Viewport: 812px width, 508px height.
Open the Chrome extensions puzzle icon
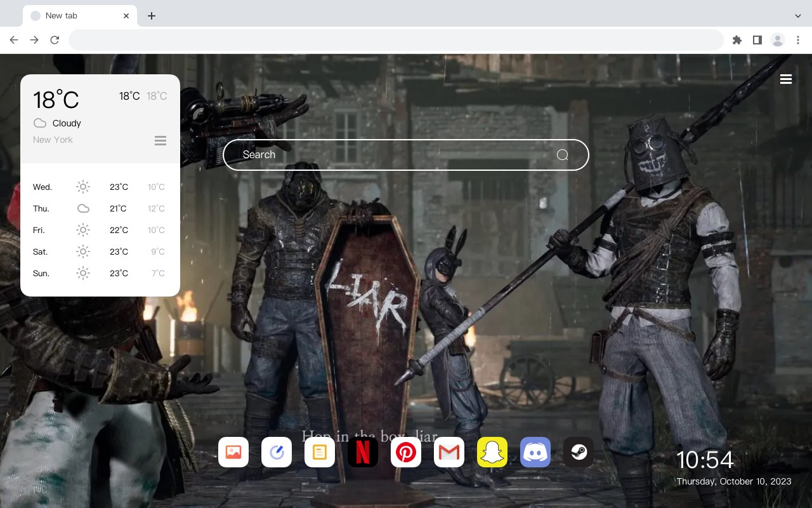click(x=737, y=40)
